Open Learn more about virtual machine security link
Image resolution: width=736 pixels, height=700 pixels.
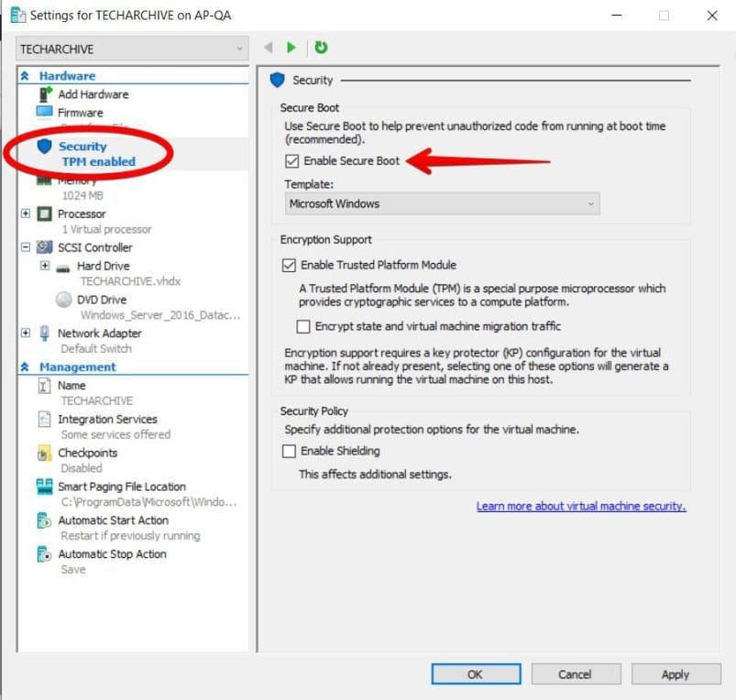tap(581, 506)
